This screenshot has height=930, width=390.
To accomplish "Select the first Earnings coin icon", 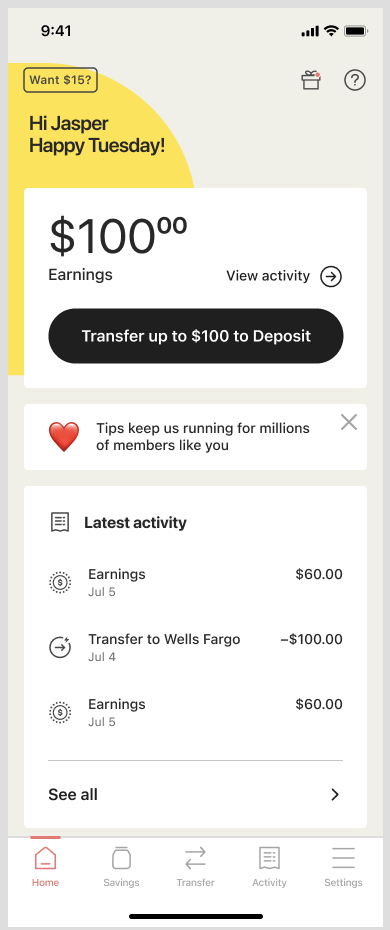I will [x=60, y=582].
